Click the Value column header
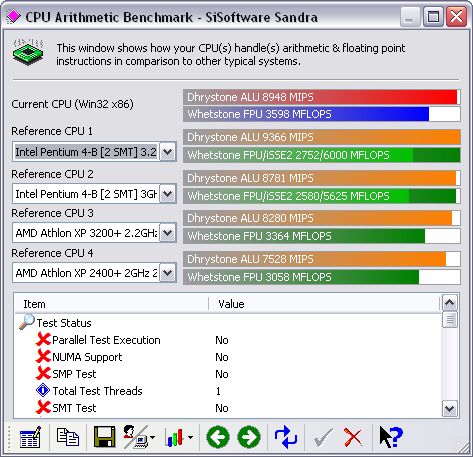Viewport: 473px width, 457px height. 324,304
